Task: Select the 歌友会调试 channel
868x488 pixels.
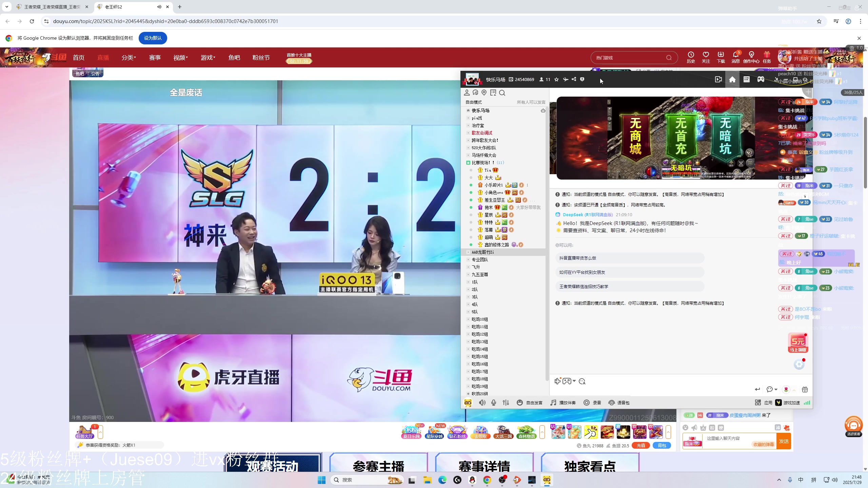Action: coord(482,133)
